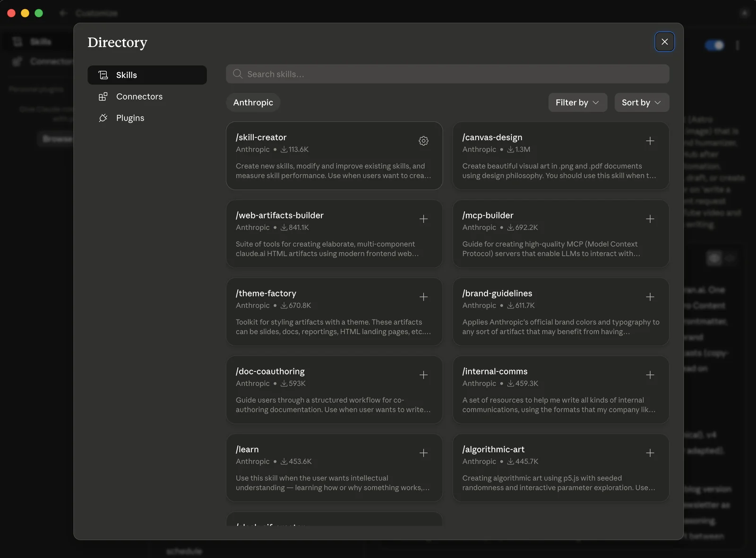Image resolution: width=756 pixels, height=558 pixels.
Task: Open the kebab menu in background window
Action: (737, 45)
